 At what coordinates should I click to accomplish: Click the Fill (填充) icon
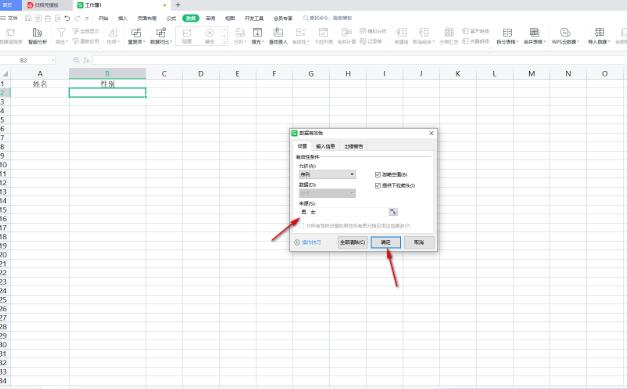point(258,32)
